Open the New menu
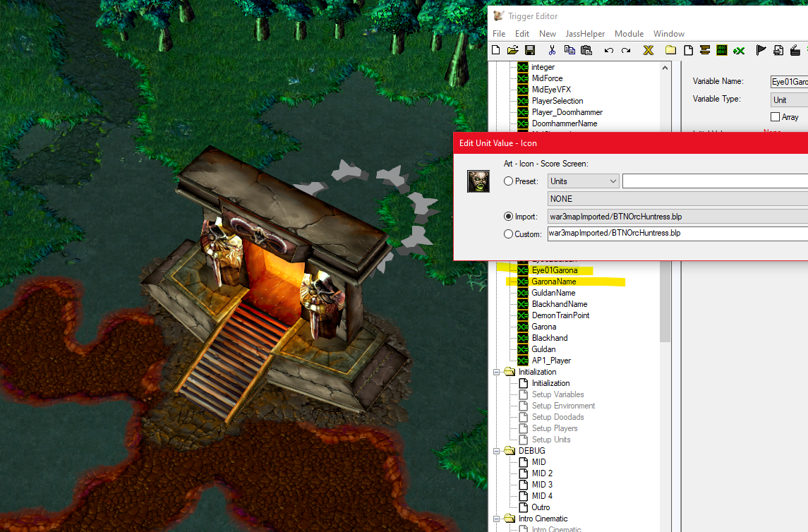 548,33
